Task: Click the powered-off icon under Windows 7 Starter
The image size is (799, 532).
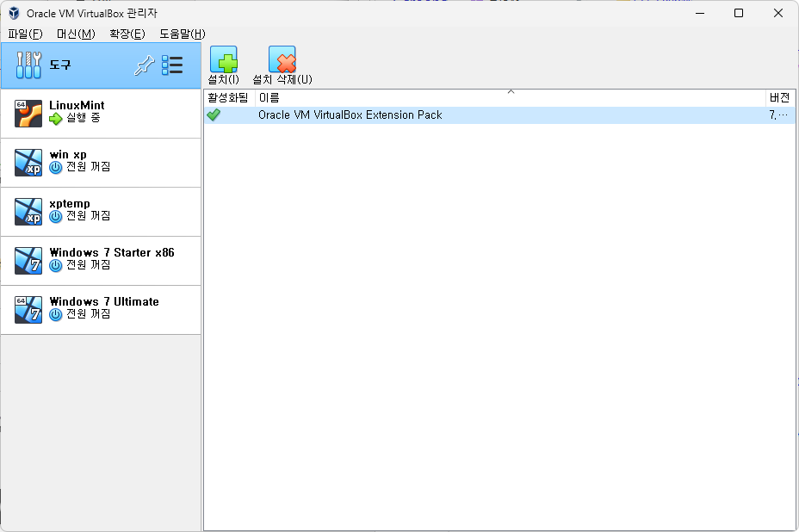Action: point(56,265)
